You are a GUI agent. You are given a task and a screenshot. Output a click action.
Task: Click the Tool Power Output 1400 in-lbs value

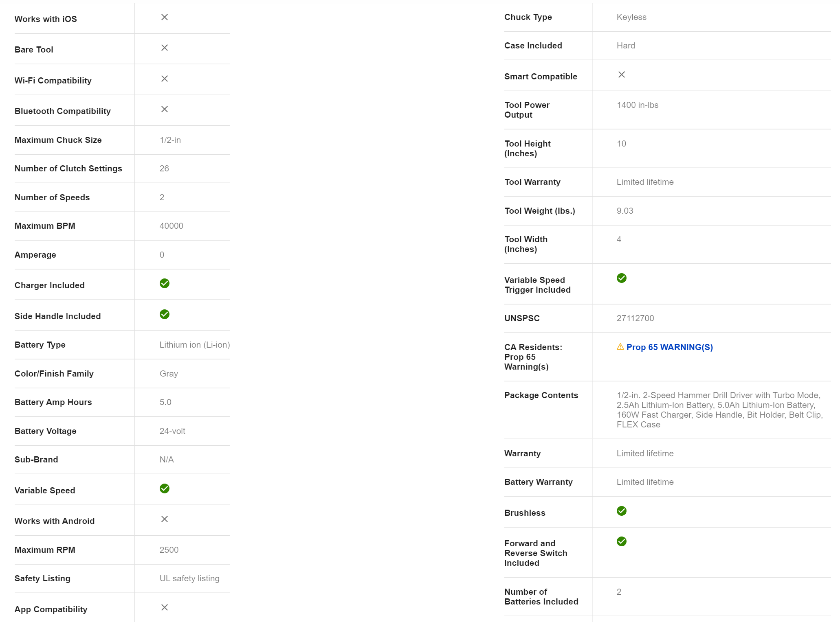[638, 105]
